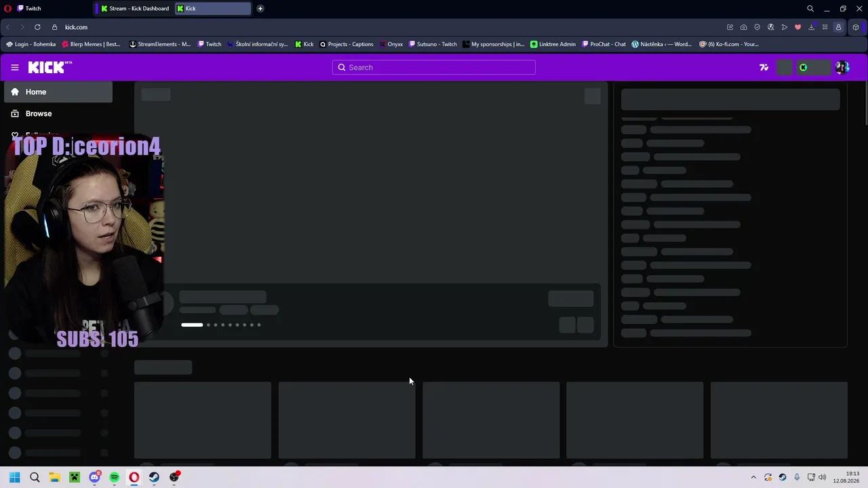Open Windows taskbar search

pos(35,477)
